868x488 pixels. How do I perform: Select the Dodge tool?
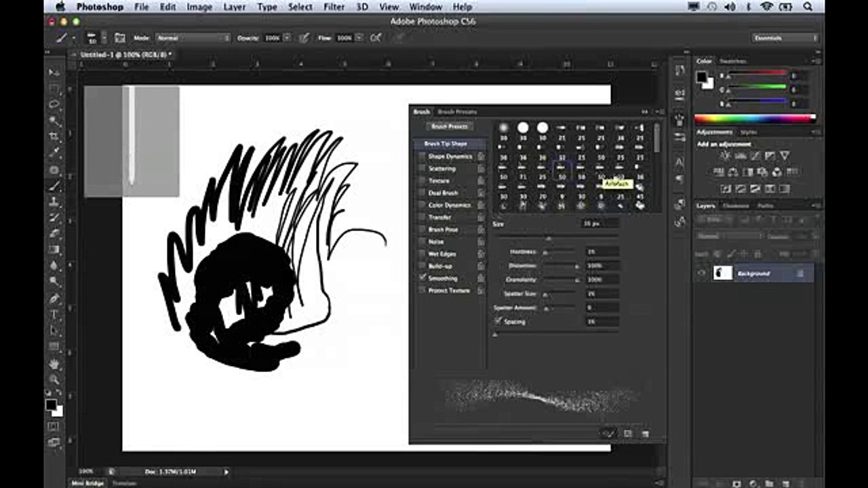point(54,281)
